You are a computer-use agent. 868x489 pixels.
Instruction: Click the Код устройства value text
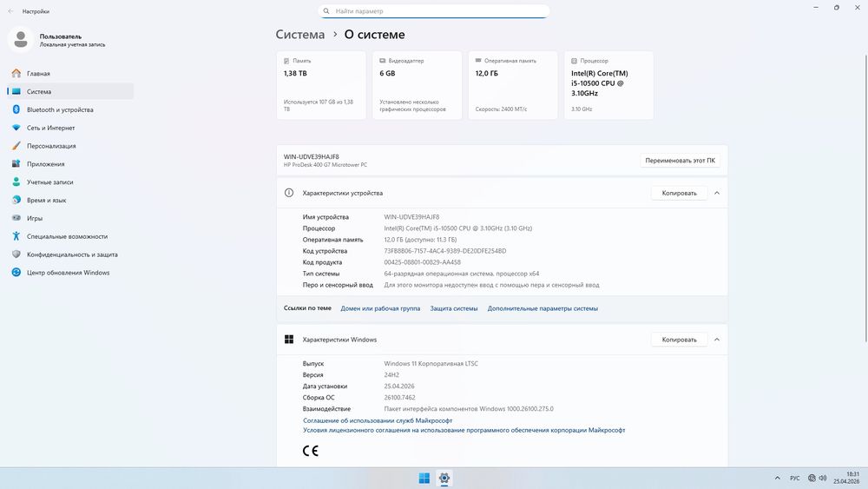pos(445,251)
